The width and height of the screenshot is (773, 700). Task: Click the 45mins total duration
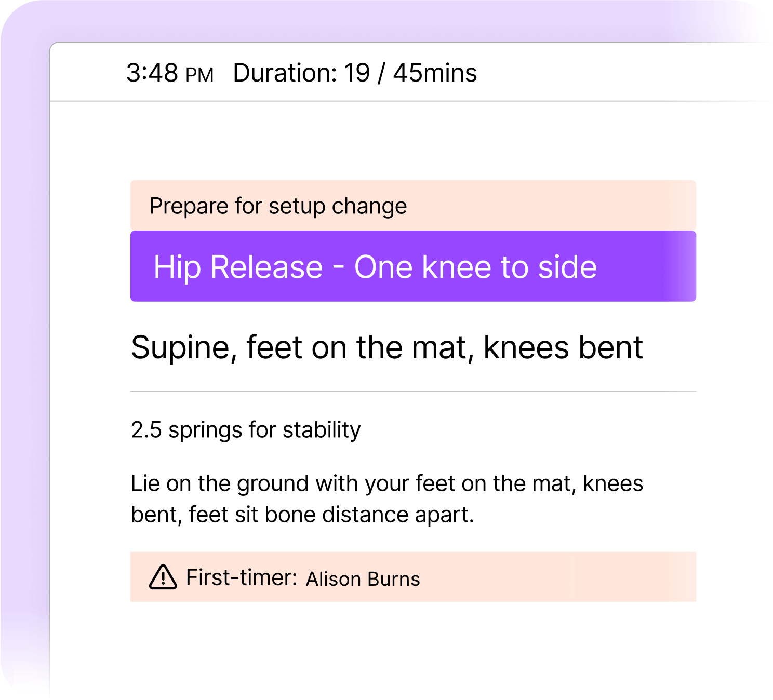435,73
